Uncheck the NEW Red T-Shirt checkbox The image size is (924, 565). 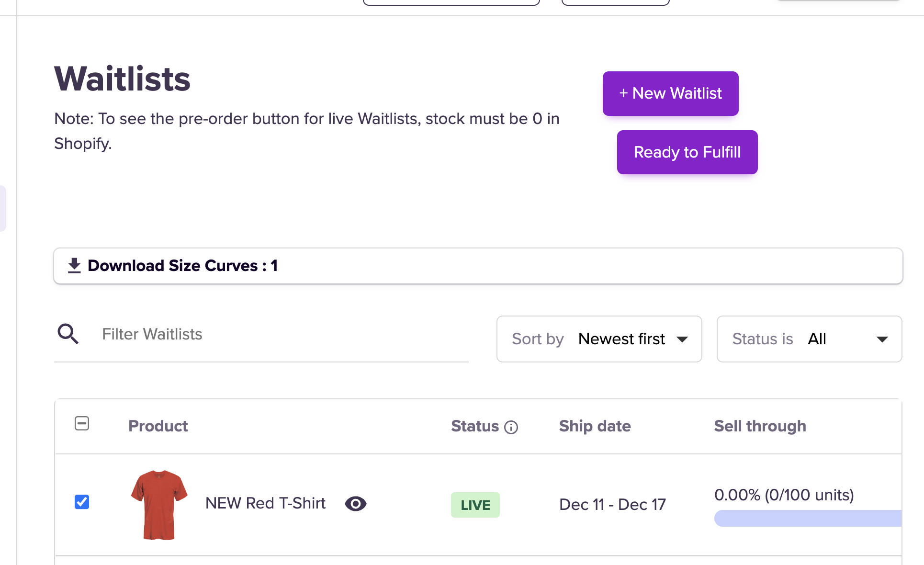click(x=82, y=502)
